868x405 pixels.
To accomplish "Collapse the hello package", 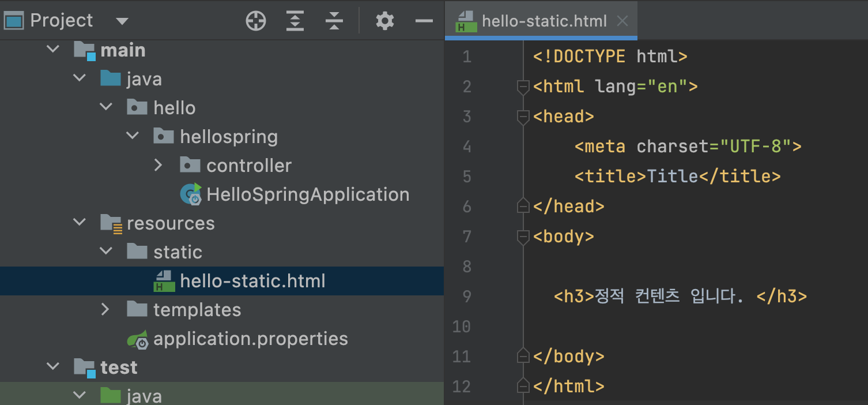I will [x=107, y=107].
